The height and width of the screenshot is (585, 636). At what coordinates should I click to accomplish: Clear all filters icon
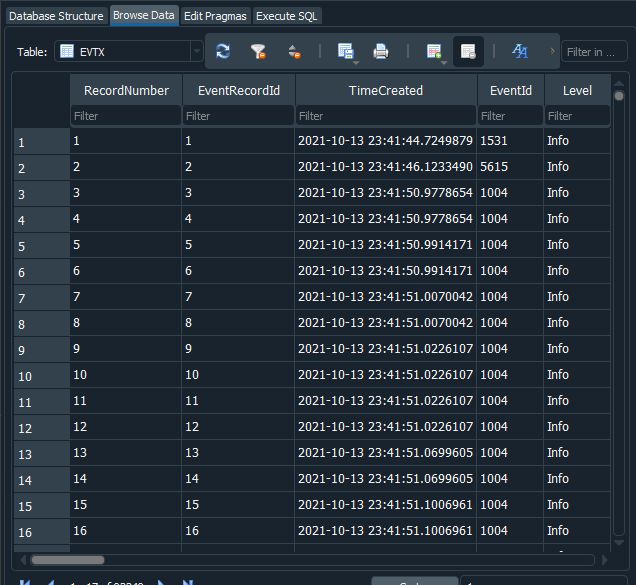(258, 52)
